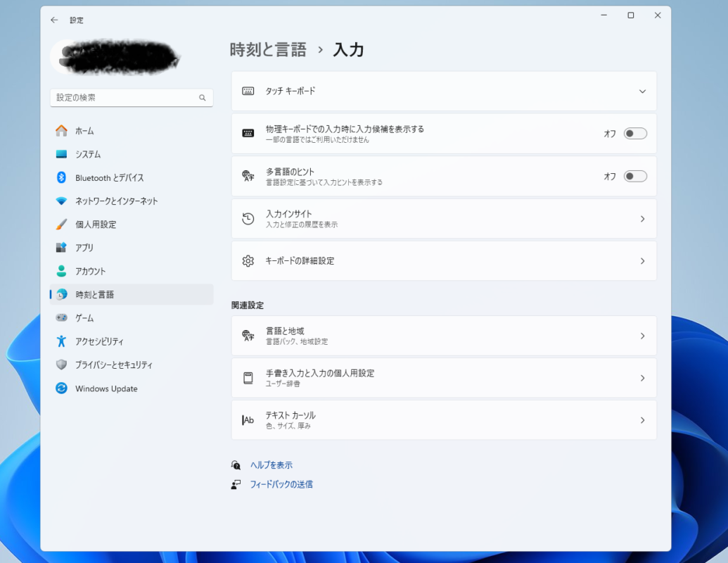The image size is (728, 563).
Task: Click the search magnifier icon
Action: tap(203, 98)
